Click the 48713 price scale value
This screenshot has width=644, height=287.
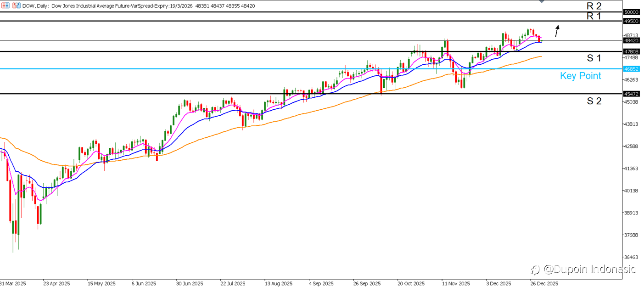click(632, 35)
